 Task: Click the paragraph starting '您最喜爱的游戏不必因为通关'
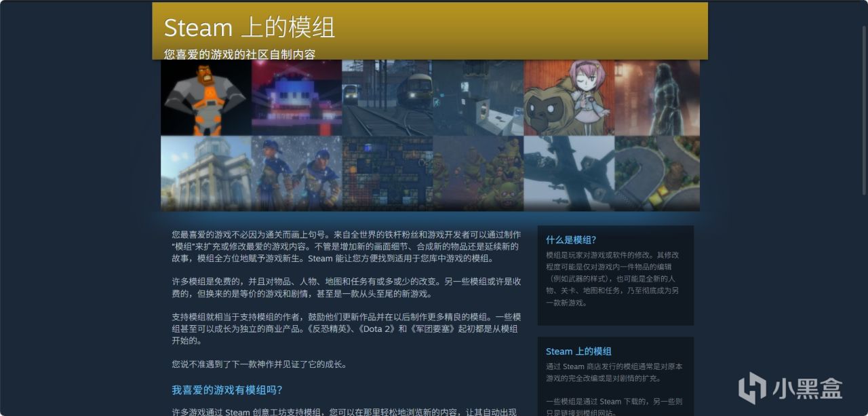[347, 246]
